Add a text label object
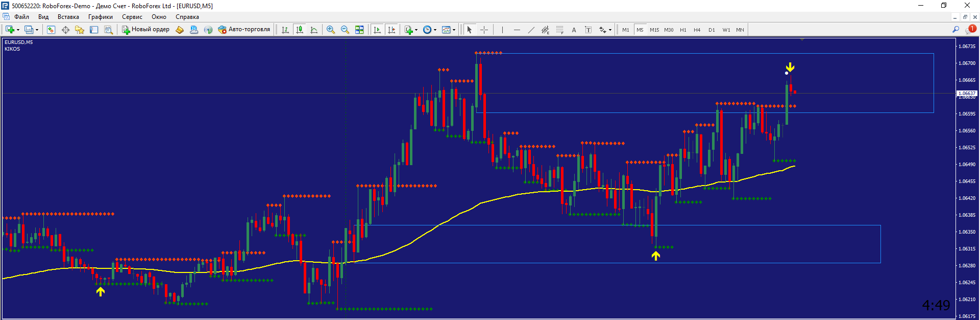Screen dimensions: 980x320 [588, 30]
